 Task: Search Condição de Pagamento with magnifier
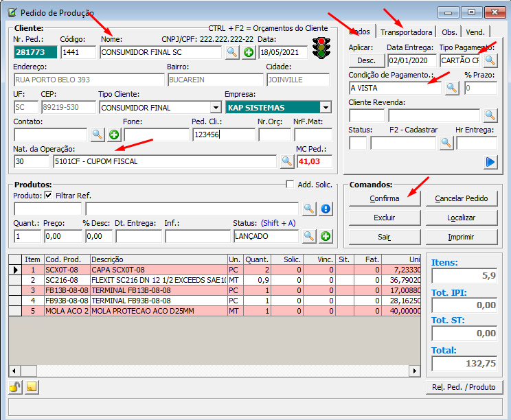point(452,89)
